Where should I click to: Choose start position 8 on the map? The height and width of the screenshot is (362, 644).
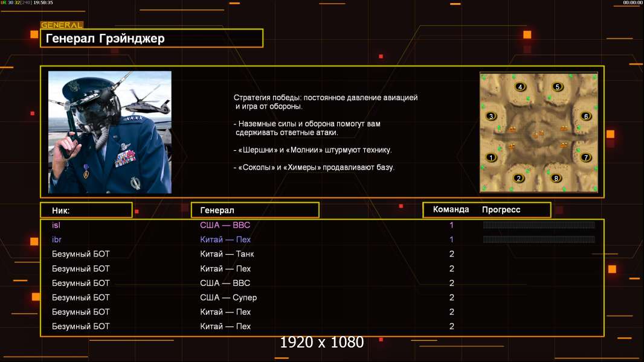(x=556, y=179)
